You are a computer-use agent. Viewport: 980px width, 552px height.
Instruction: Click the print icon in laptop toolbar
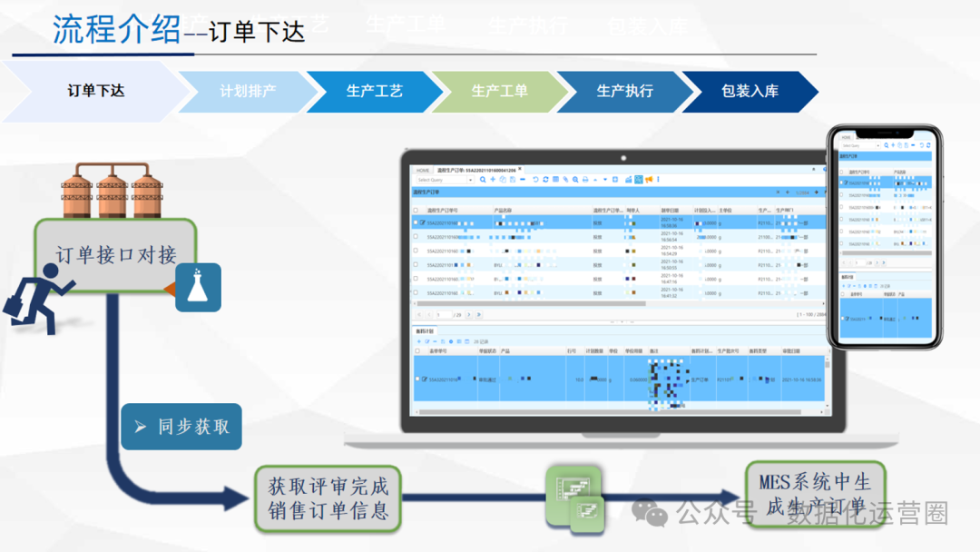click(x=585, y=180)
